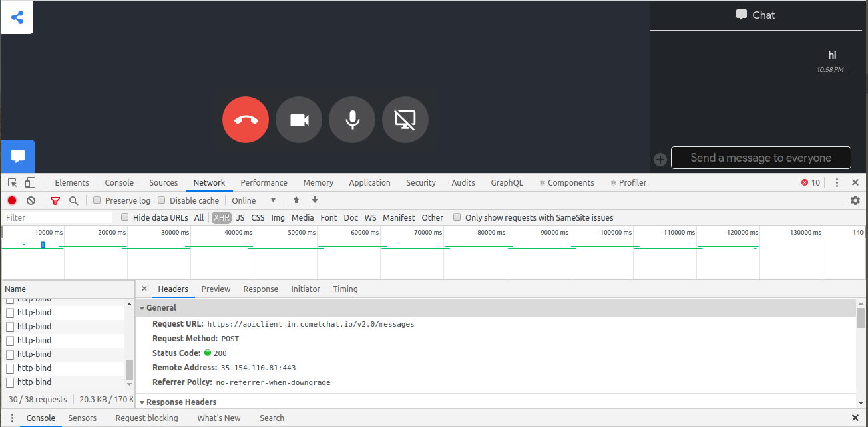
Task: Switch to the Console DevTools tab
Action: (119, 182)
